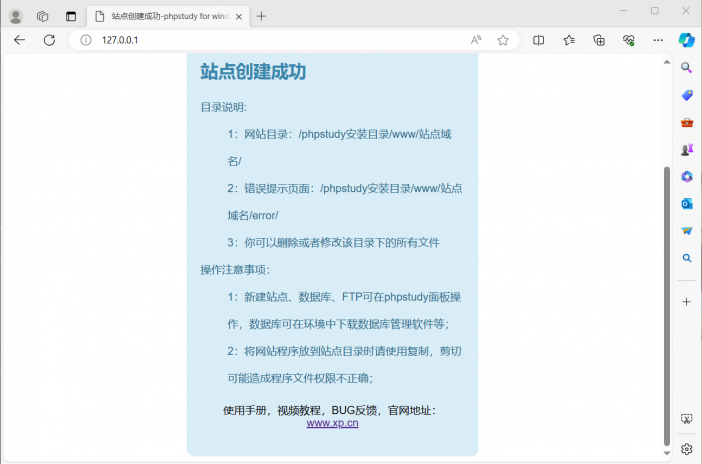The width and height of the screenshot is (702, 464).
Task: Open a new tab
Action: (261, 17)
